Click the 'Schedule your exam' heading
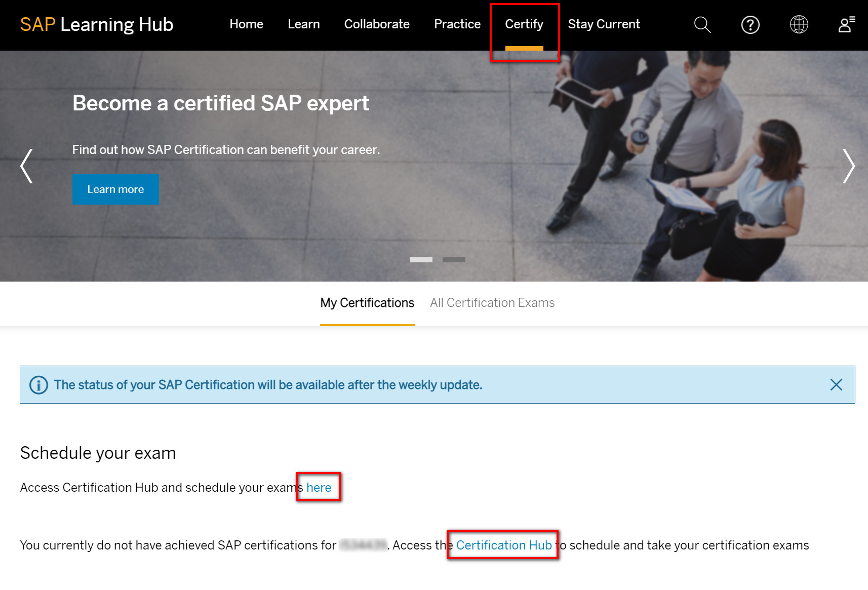 (x=98, y=453)
